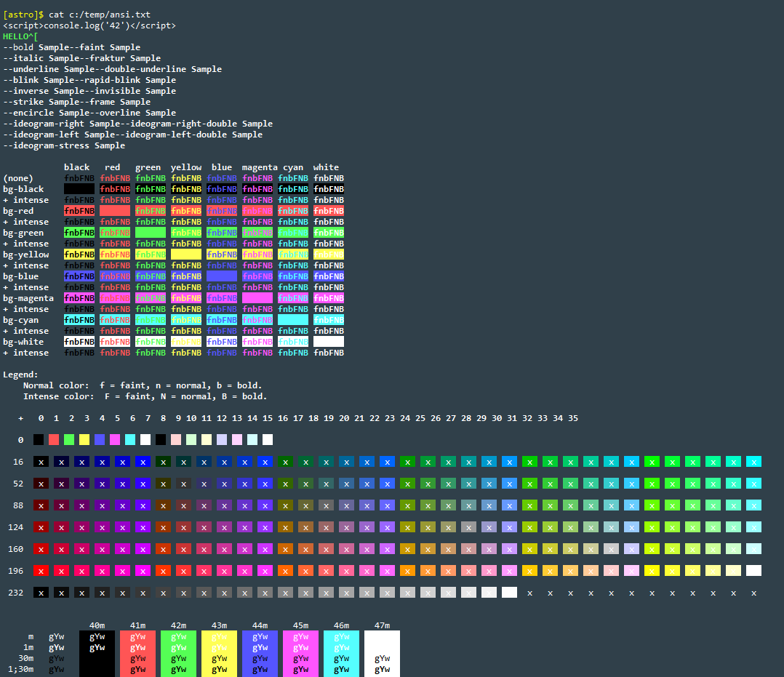This screenshot has height=677, width=784.
Task: Click the red swatch in palette row 0
Action: pos(54,439)
